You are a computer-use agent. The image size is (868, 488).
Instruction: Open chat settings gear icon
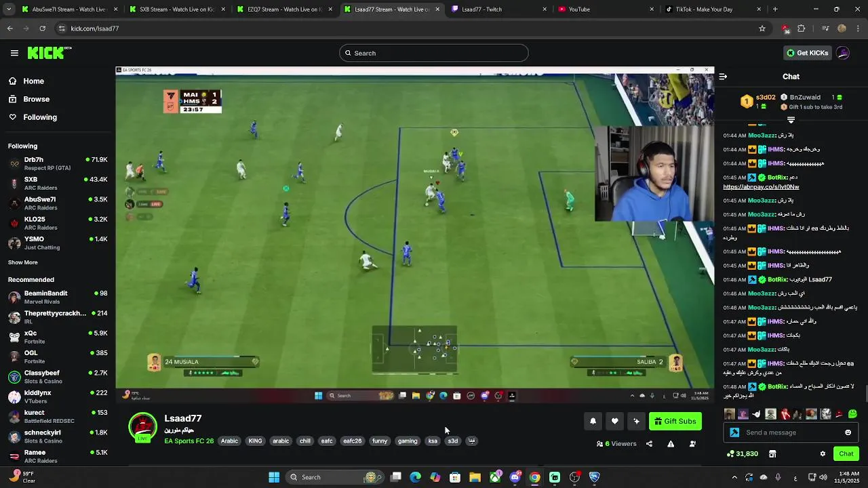click(x=823, y=454)
